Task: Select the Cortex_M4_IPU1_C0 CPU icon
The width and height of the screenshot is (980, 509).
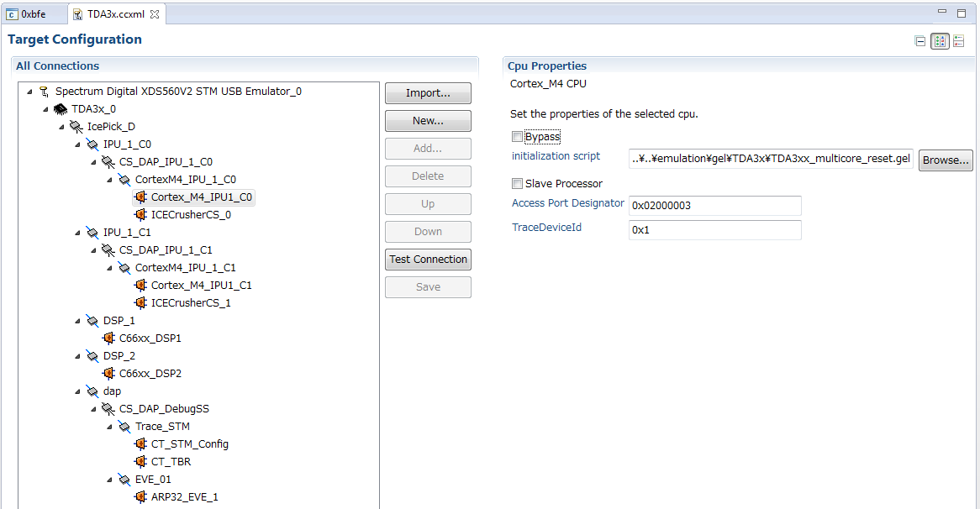Action: coord(140,197)
